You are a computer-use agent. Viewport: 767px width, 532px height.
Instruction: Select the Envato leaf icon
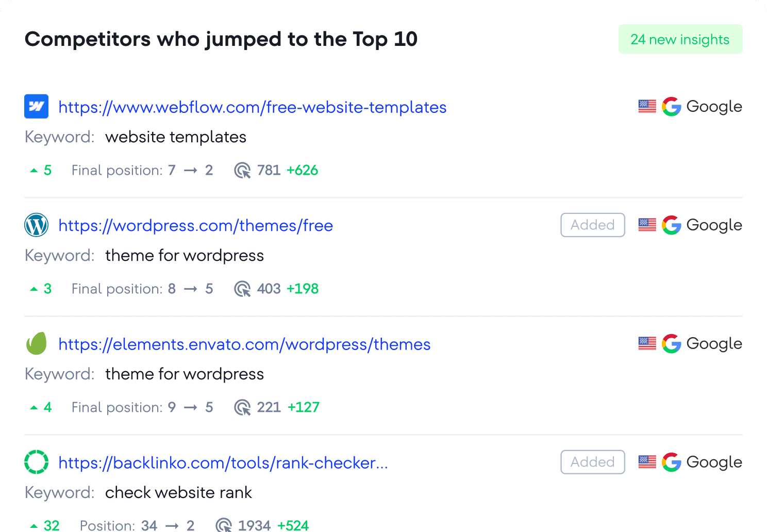click(x=36, y=343)
